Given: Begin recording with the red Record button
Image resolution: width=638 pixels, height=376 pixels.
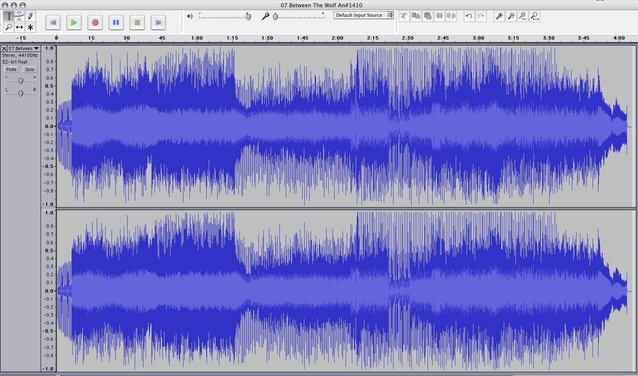Looking at the screenshot, I should pyautogui.click(x=95, y=23).
